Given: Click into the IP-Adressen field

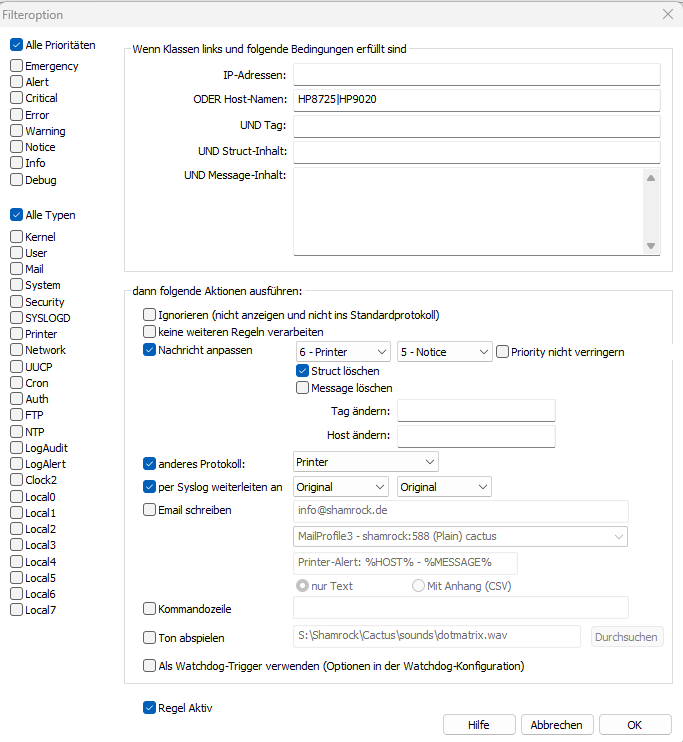Looking at the screenshot, I should click(477, 75).
